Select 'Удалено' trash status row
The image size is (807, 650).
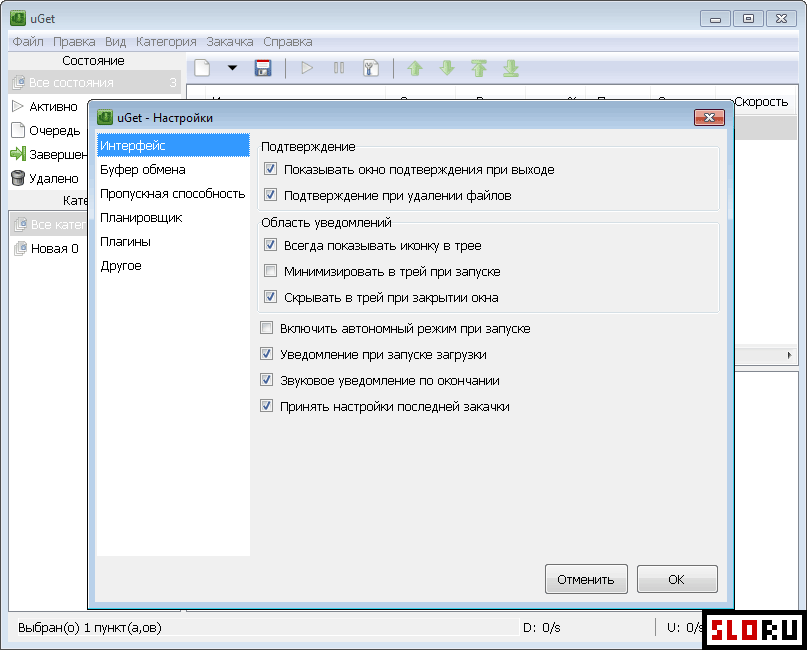coord(49,179)
